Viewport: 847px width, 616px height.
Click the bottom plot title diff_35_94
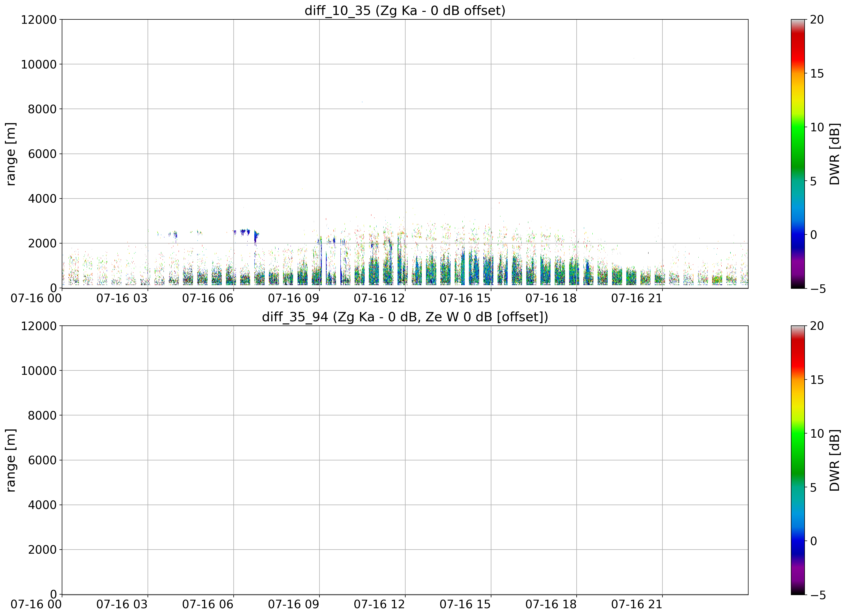pyautogui.click(x=405, y=317)
